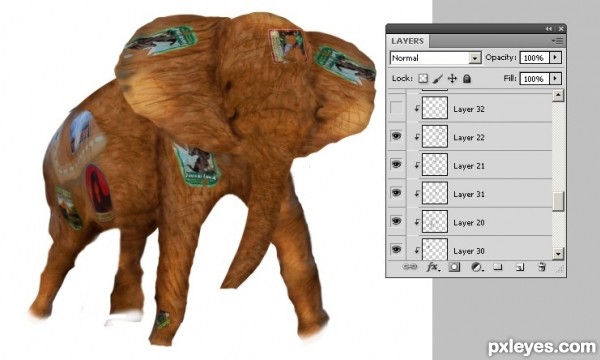Screen dimensions: 600x360
Task: Delete layer with trash icon
Action: [541, 267]
